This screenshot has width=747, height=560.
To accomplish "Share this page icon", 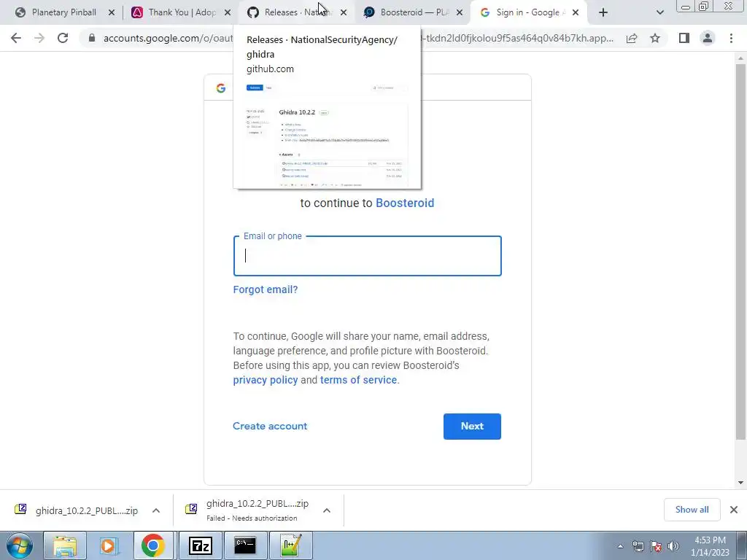I will (632, 38).
